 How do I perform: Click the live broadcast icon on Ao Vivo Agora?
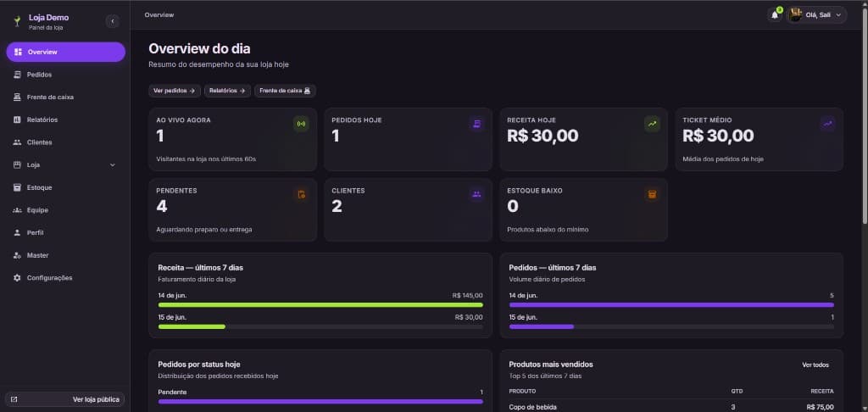tap(301, 124)
